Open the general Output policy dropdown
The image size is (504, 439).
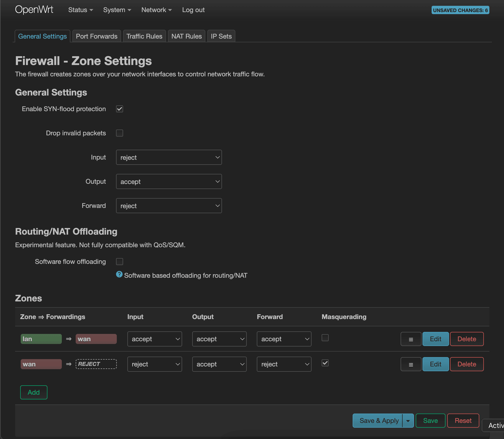pyautogui.click(x=169, y=181)
